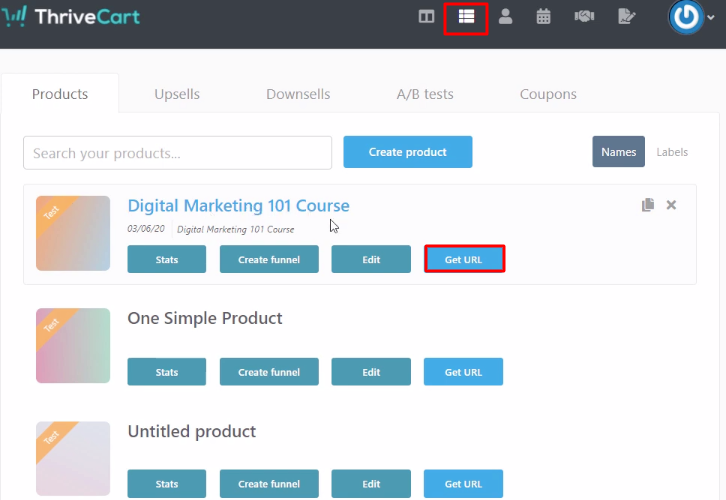Open the affiliates handshake icon
The width and height of the screenshot is (726, 500).
pos(584,17)
